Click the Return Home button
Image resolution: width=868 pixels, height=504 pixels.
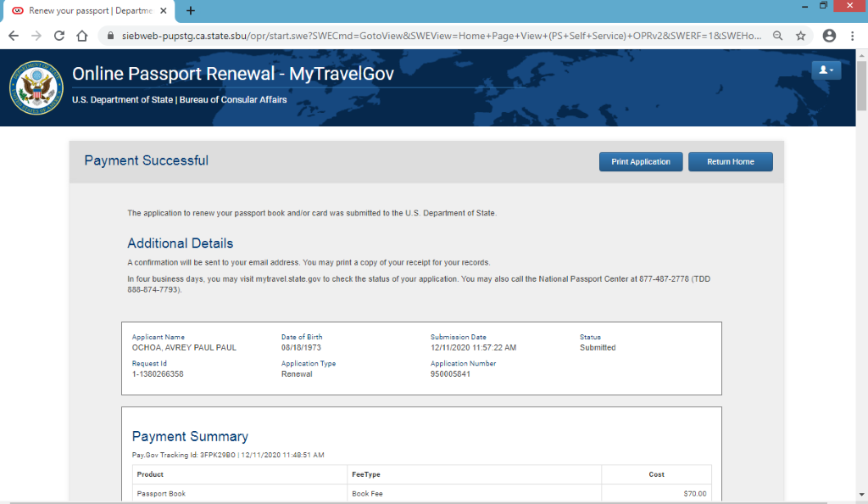click(731, 162)
